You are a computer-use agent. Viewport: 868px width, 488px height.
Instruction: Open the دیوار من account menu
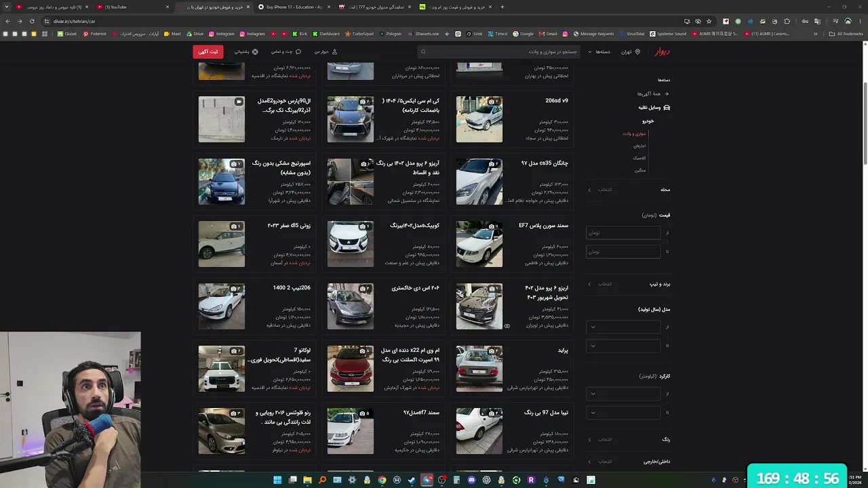point(325,52)
